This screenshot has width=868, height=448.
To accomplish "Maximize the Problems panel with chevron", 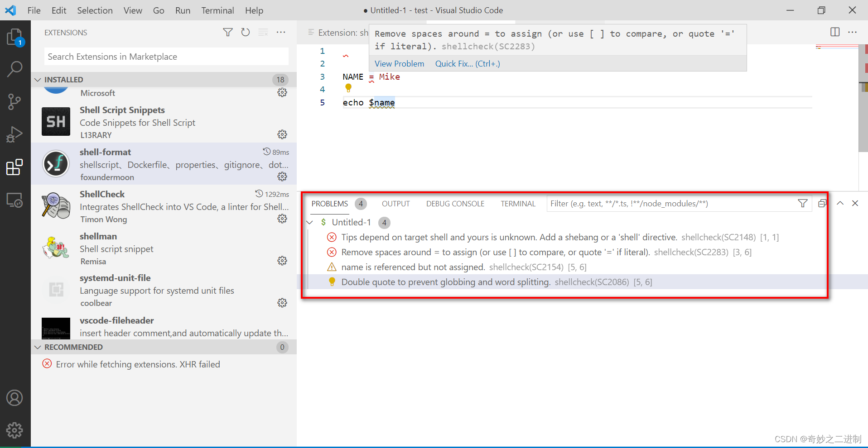I will [x=840, y=203].
